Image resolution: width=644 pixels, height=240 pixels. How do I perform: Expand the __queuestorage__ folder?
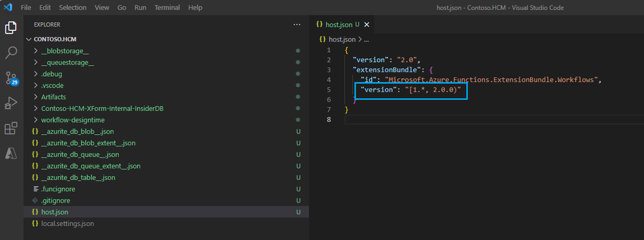tap(35, 63)
